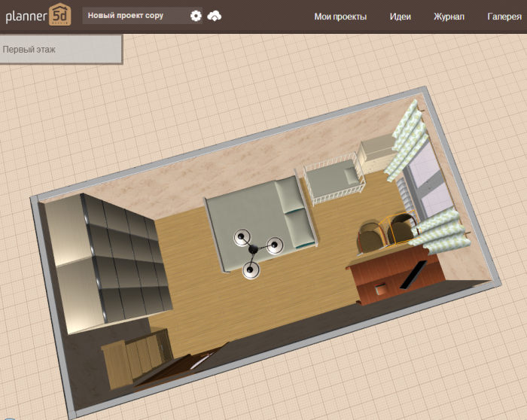This screenshot has height=420, width=527.
Task: Click the project name 'Новый проект copy'
Action: pyautogui.click(x=126, y=16)
